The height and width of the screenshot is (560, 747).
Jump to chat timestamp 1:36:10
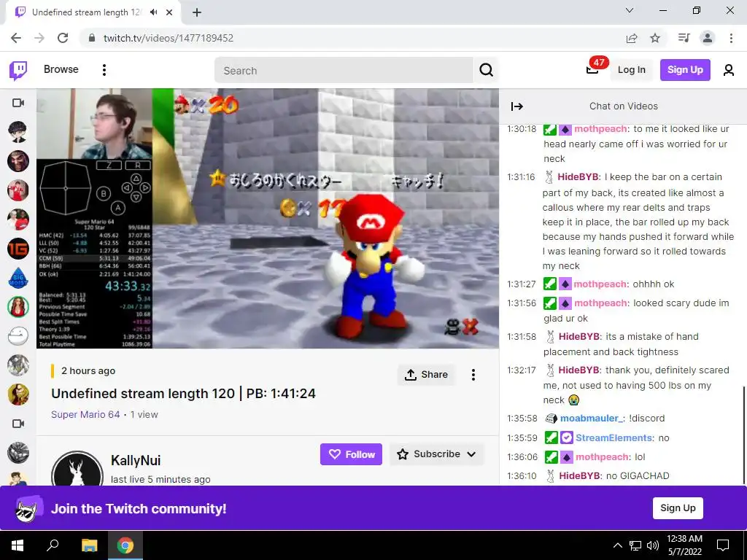coord(522,475)
